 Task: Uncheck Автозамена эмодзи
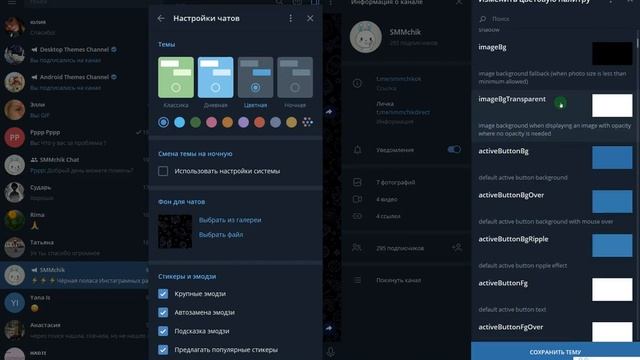tap(163, 313)
